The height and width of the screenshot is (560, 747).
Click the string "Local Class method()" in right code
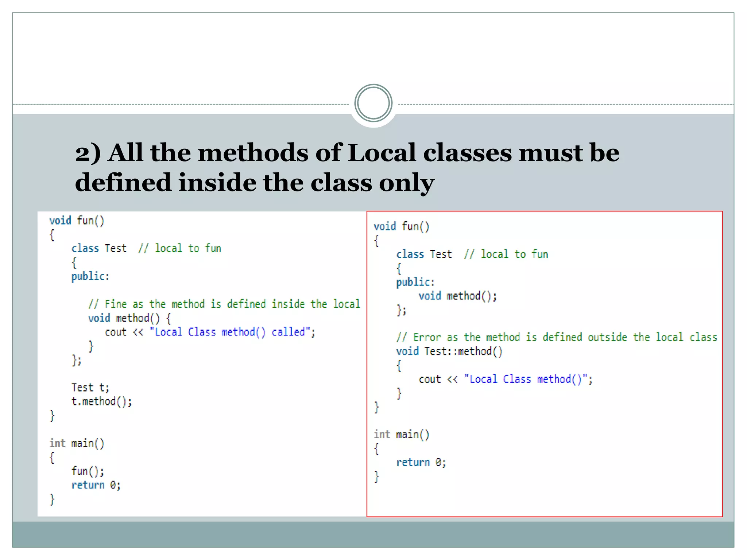[526, 379]
